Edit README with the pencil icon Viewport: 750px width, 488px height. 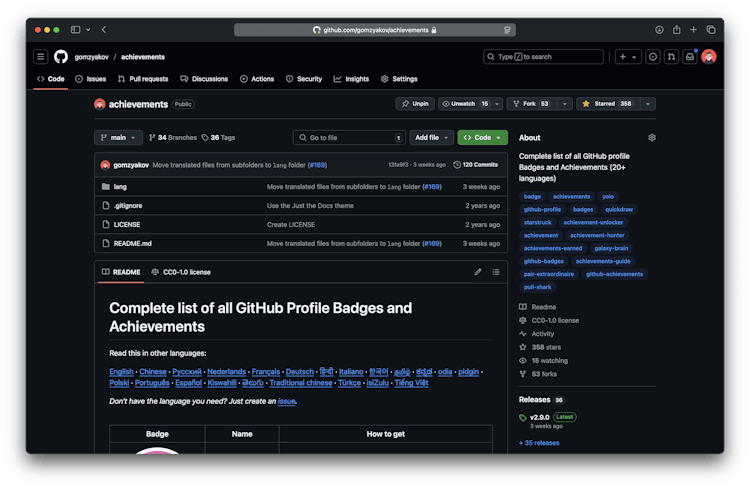point(478,272)
